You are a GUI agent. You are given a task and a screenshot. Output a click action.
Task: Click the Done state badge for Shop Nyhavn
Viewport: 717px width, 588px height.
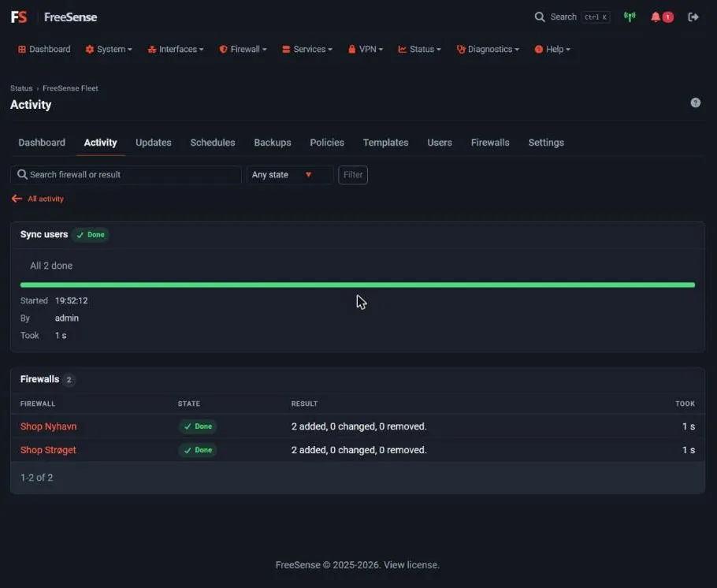tap(198, 426)
